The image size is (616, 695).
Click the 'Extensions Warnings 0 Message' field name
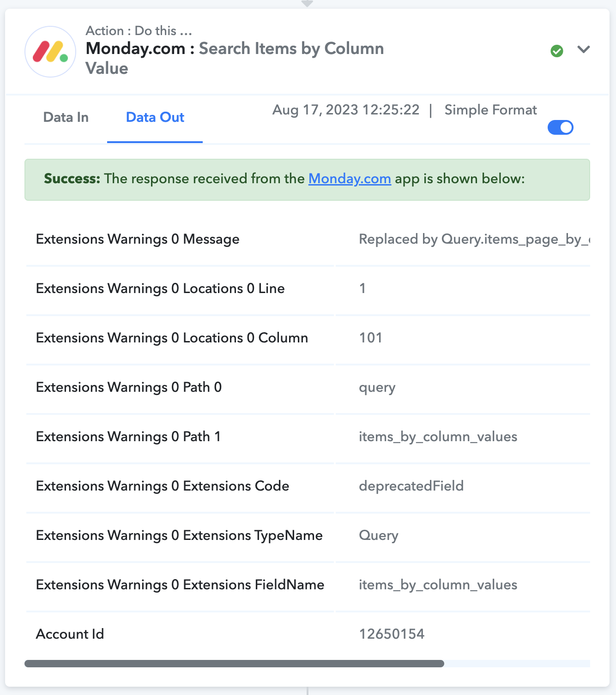(x=138, y=239)
